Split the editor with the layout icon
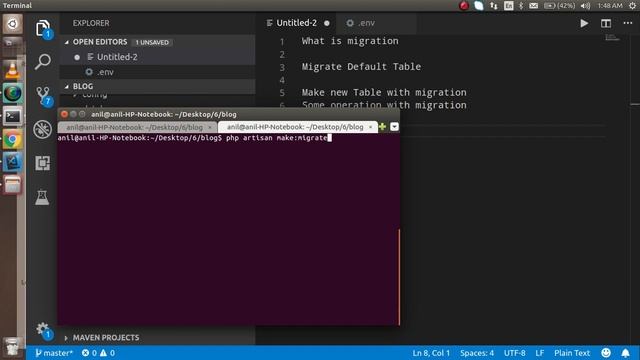The width and height of the screenshot is (640, 360). click(606, 23)
